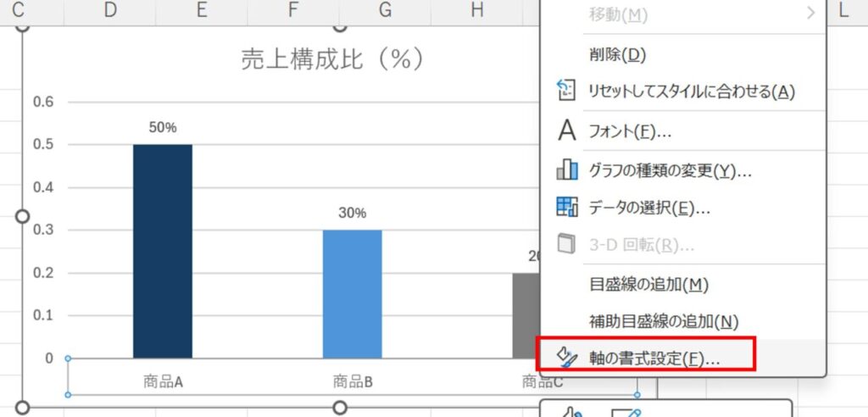Open 軸の書式設定 from the context menu
868x417 pixels.
(682, 358)
